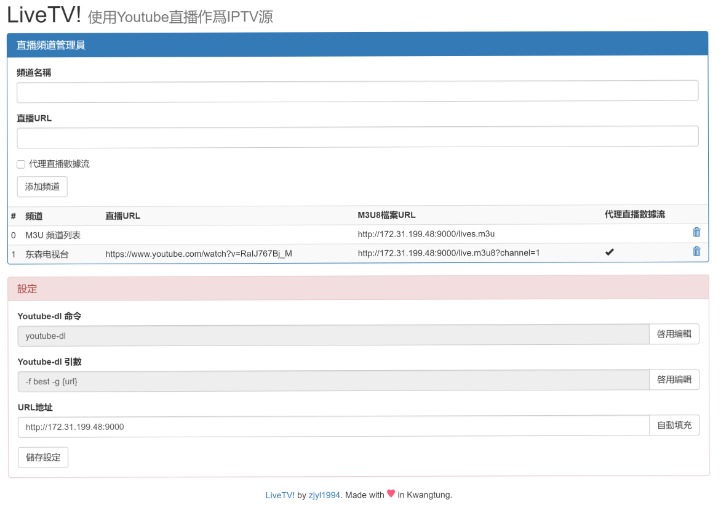
Task: Click the heart icon in footer
Action: click(x=391, y=494)
